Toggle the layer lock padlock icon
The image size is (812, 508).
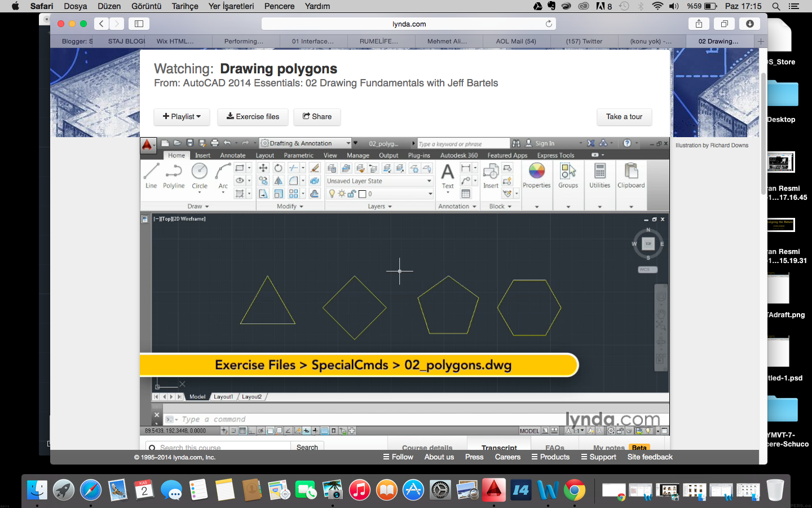pyautogui.click(x=351, y=194)
